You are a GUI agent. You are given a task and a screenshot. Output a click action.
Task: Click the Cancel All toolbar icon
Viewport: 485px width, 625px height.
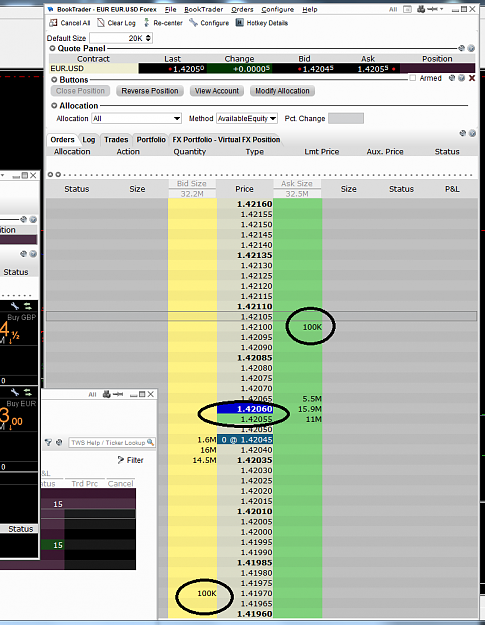tap(53, 23)
